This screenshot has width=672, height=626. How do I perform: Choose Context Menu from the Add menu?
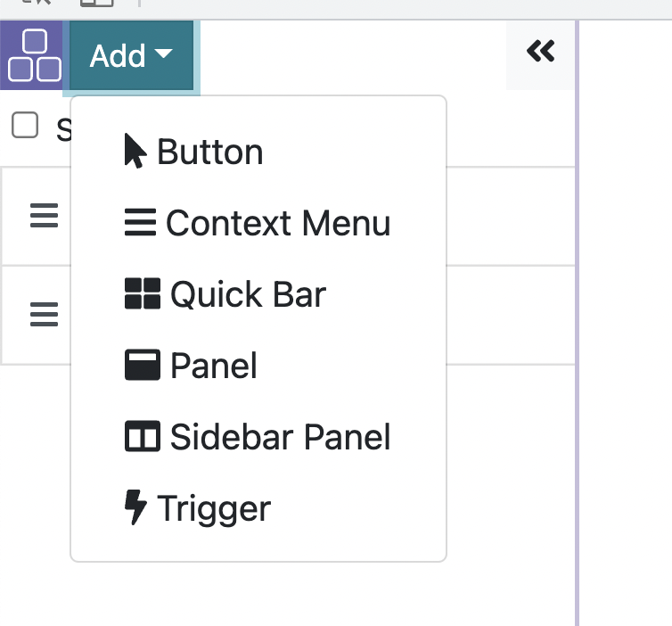[278, 223]
